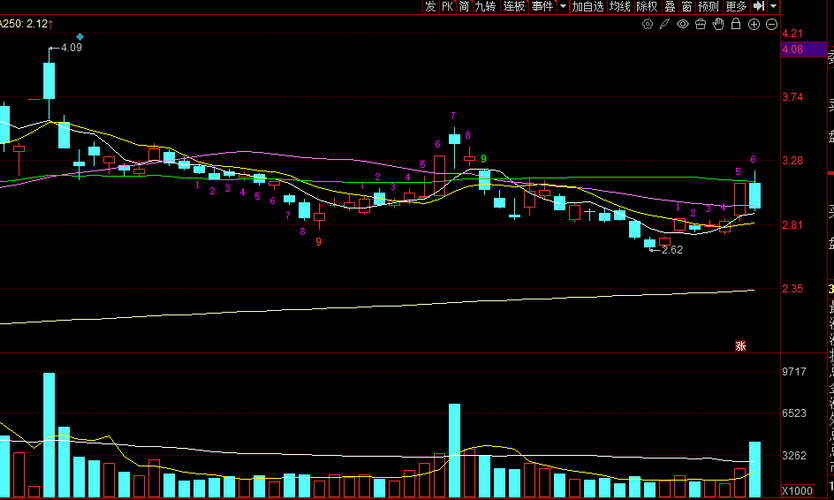Click the 除权 adjustment button
The image size is (834, 500).
pyautogui.click(x=647, y=6)
